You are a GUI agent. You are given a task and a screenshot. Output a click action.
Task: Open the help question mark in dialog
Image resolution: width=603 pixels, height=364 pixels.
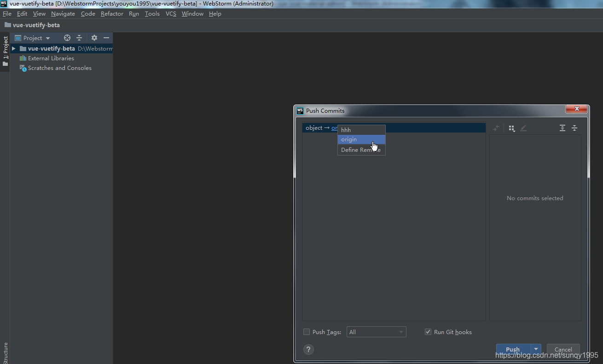coord(308,349)
